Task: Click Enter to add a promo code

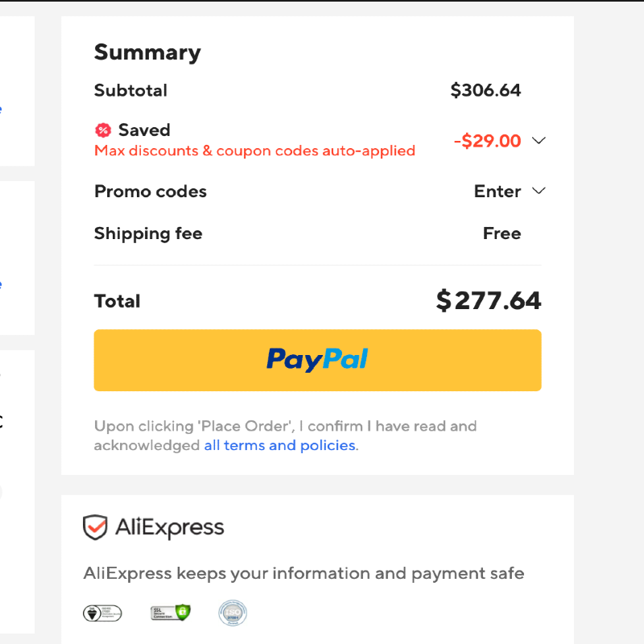Action: (497, 192)
